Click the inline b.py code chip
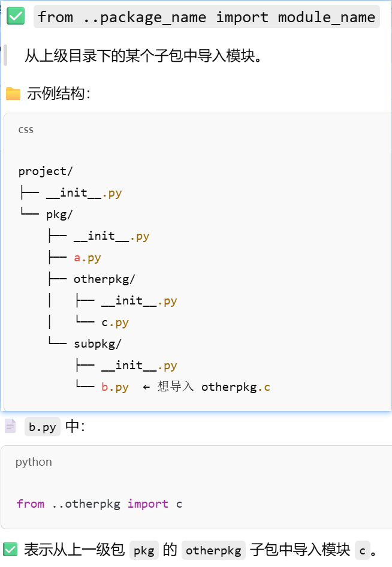The height and width of the screenshot is (567, 392). pyautogui.click(x=43, y=427)
